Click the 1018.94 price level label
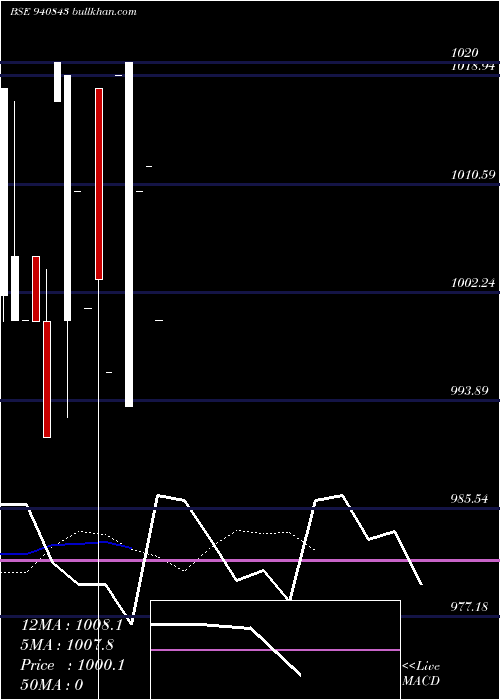This screenshot has width=500, height=700. tap(473, 67)
